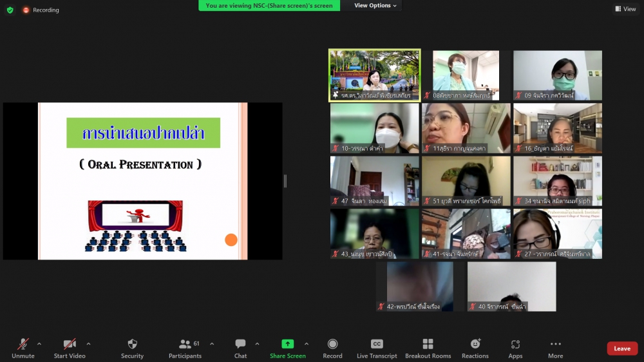Open the Security shield icon
The width and height of the screenshot is (644, 362).
132,345
